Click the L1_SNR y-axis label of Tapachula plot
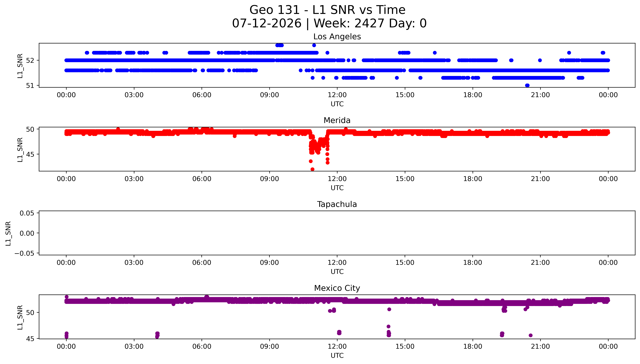Viewport: 640px width, 364px height. [x=8, y=234]
